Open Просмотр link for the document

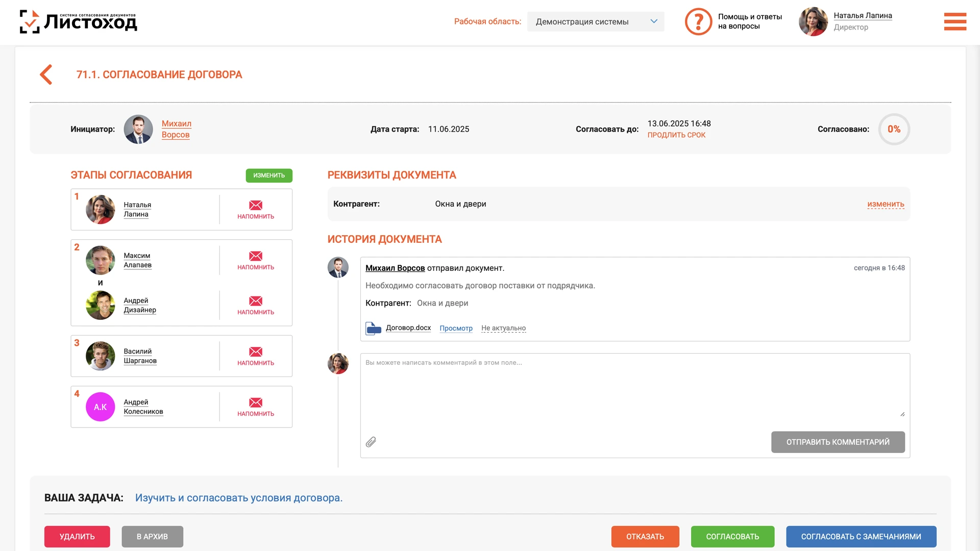tap(456, 328)
